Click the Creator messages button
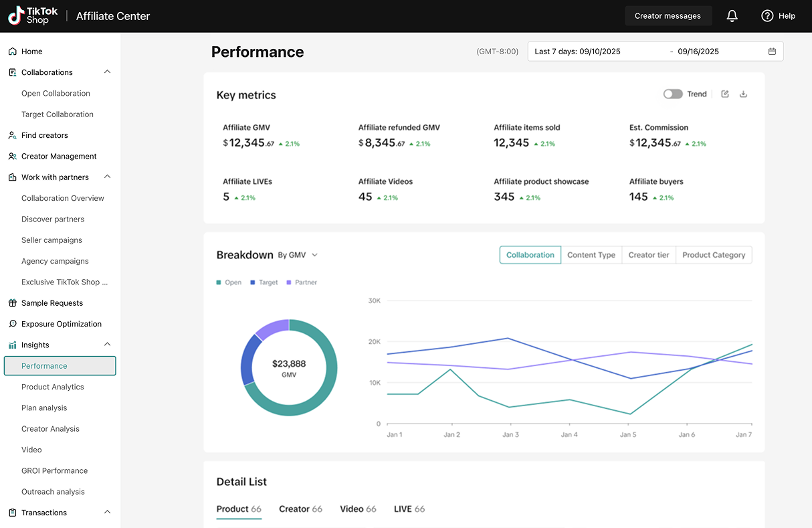The height and width of the screenshot is (528, 812). 668,16
